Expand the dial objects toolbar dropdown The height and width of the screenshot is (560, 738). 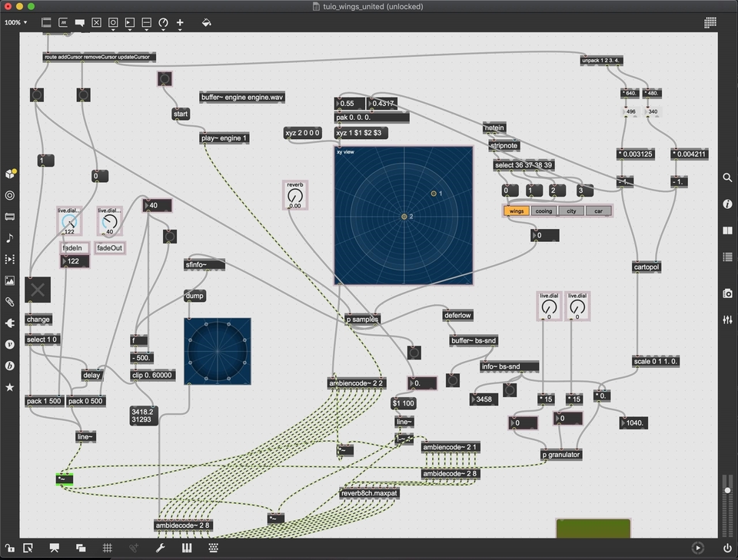point(163,23)
